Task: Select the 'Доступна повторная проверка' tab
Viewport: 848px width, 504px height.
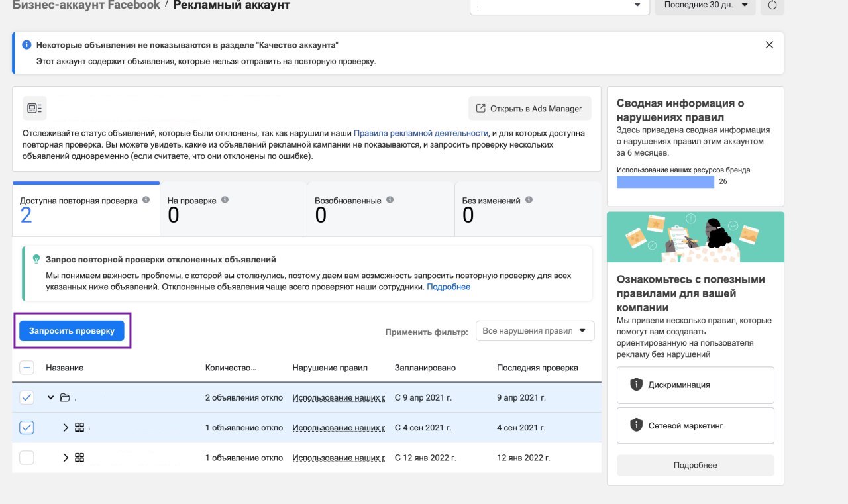Action: (86, 209)
